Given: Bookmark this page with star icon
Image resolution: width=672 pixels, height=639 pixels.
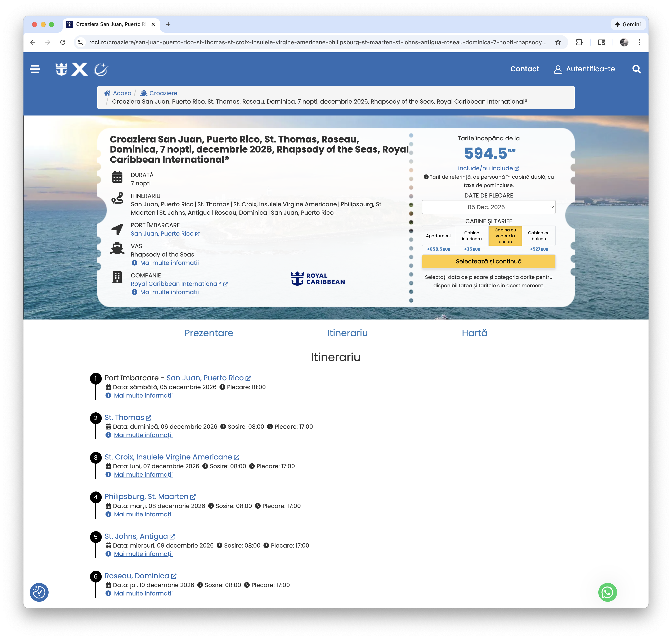Looking at the screenshot, I should pyautogui.click(x=558, y=42).
